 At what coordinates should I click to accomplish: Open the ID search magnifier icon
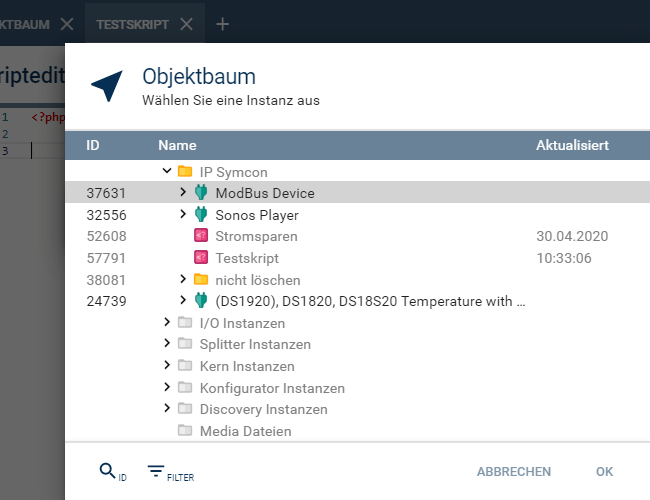coord(108,471)
